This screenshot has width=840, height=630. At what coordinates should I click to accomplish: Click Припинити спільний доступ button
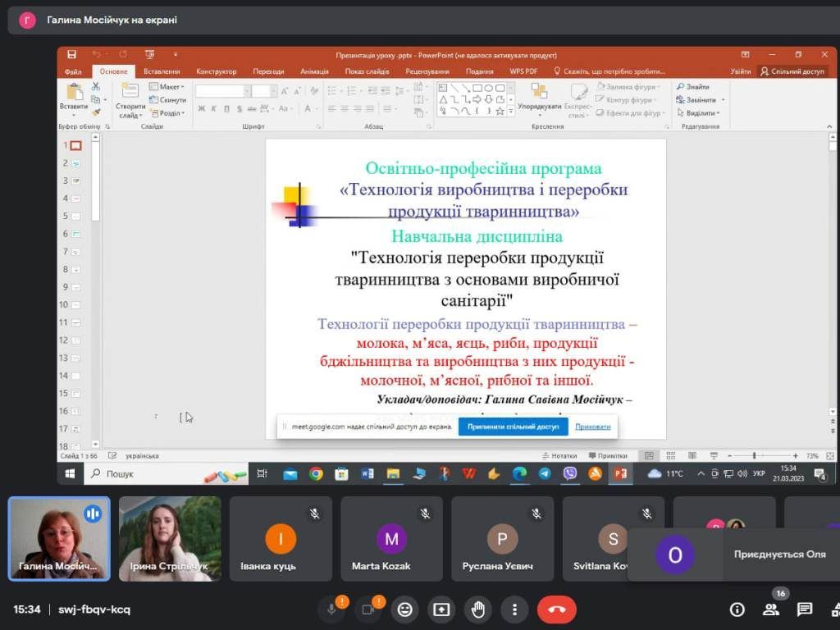point(513,427)
